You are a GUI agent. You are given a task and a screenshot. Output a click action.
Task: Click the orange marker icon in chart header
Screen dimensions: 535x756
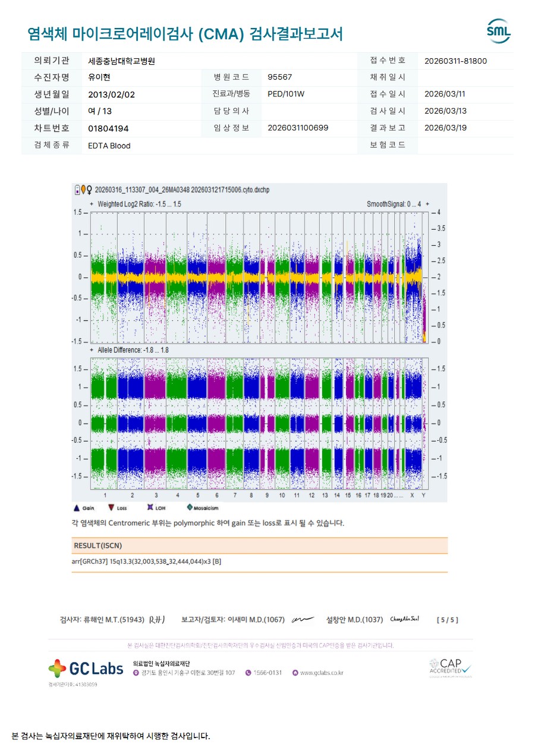point(83,190)
